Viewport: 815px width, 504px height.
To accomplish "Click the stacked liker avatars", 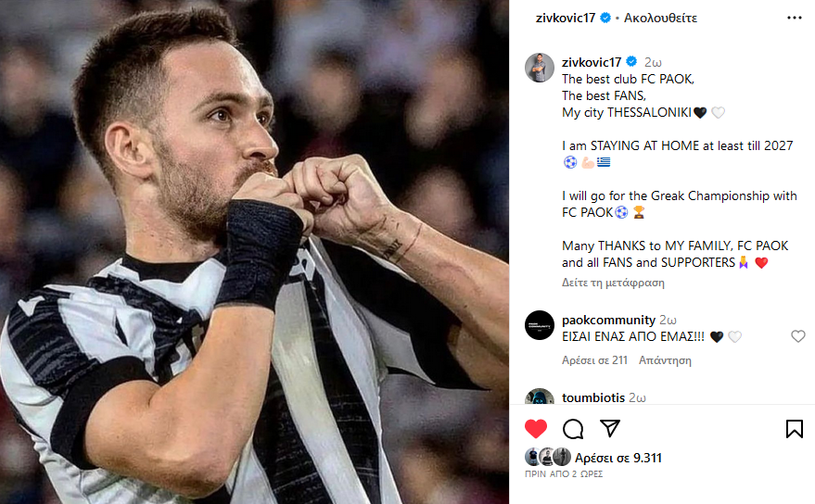I will [x=547, y=457].
